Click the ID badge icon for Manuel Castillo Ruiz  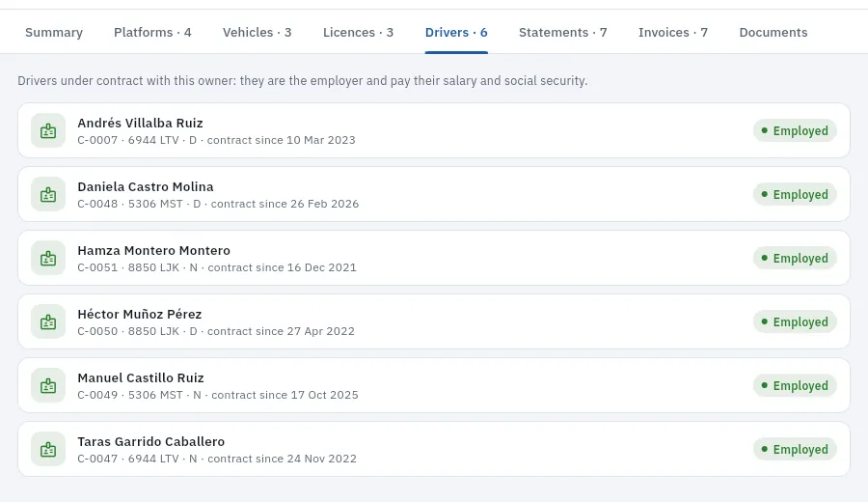[x=48, y=385]
